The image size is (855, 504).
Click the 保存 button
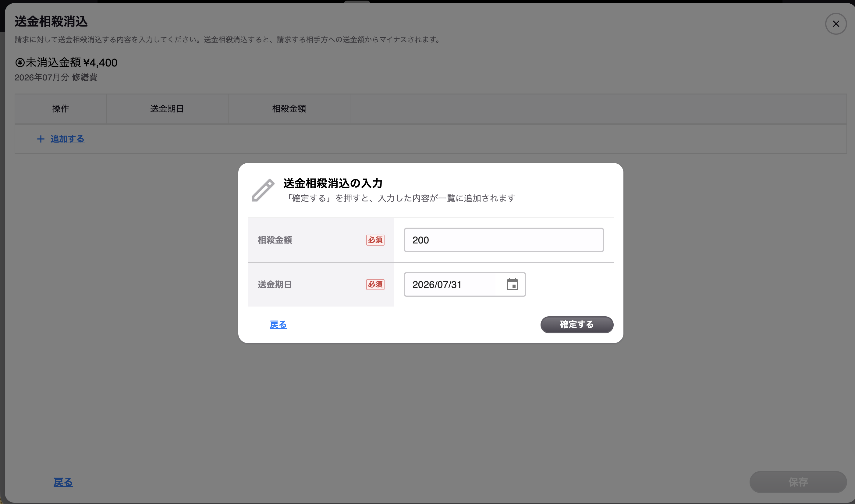(798, 482)
